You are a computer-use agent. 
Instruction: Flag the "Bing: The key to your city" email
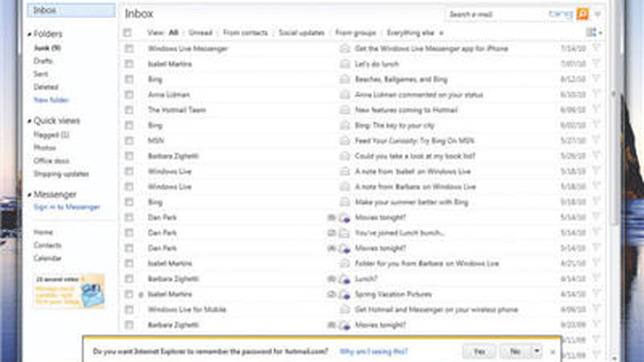point(596,125)
